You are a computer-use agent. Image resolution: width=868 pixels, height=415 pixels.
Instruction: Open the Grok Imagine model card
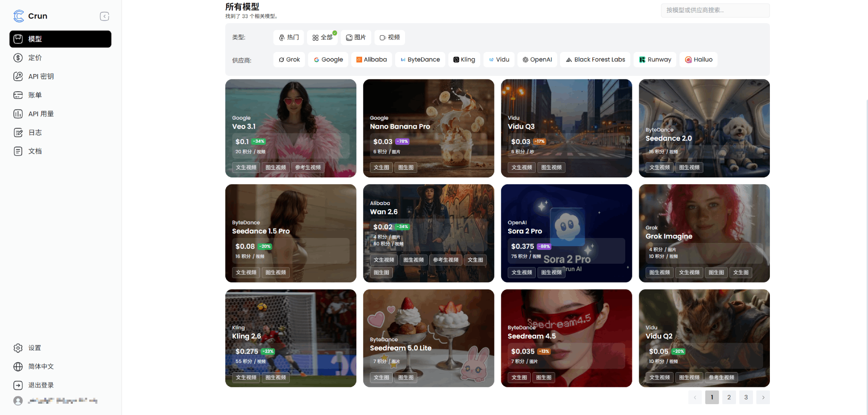tap(704, 233)
